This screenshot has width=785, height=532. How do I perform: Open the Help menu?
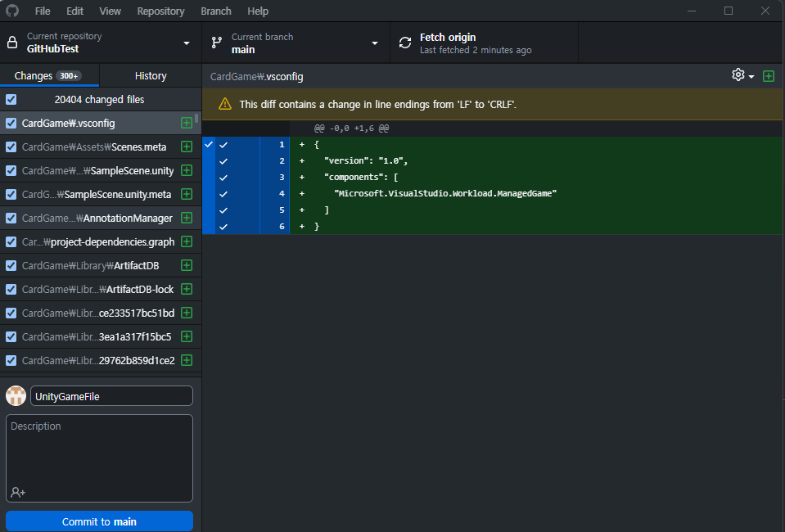pyautogui.click(x=258, y=11)
